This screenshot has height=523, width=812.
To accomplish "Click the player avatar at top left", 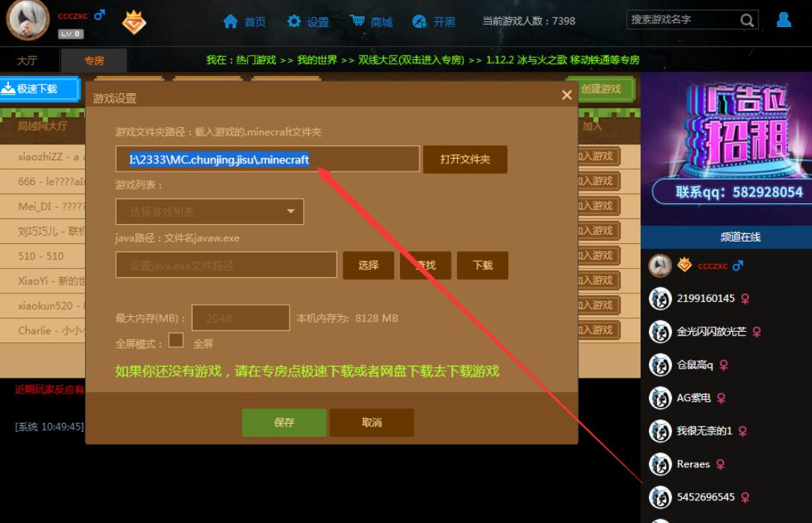I will click(28, 19).
